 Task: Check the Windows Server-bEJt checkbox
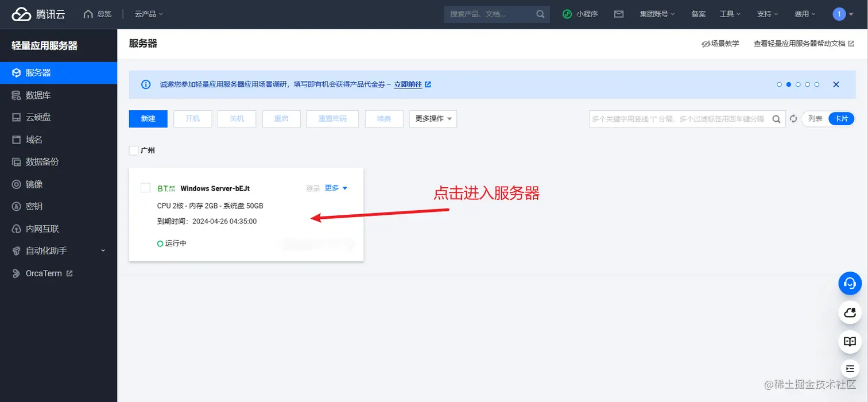tap(145, 188)
